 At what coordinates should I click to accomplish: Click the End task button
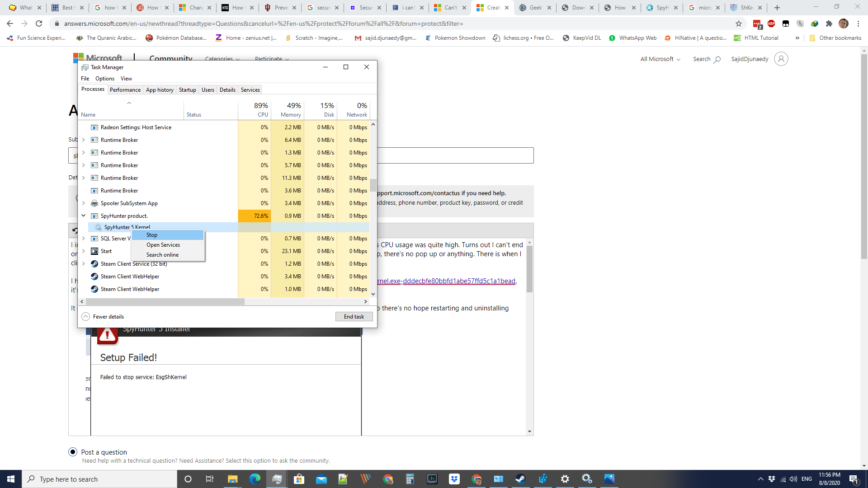point(354,317)
